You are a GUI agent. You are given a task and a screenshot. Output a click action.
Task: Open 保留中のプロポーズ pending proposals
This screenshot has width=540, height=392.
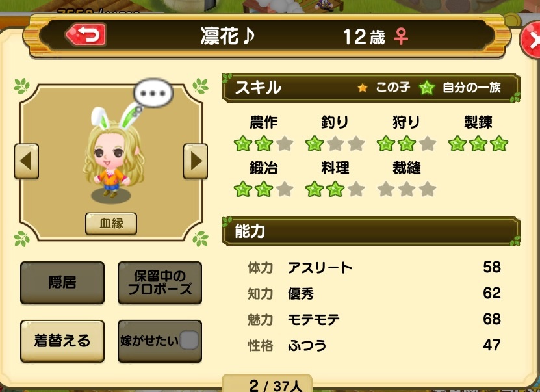coord(160,283)
